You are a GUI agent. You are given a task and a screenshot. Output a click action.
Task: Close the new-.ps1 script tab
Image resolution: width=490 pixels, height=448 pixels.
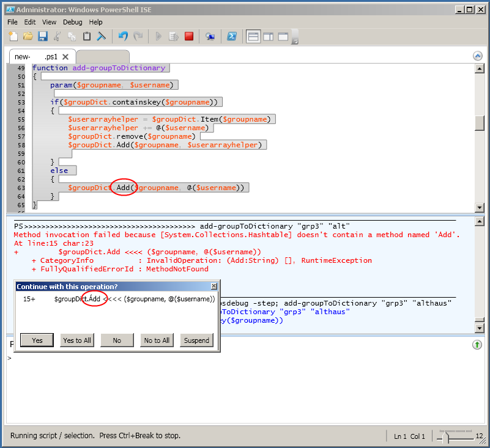65,57
